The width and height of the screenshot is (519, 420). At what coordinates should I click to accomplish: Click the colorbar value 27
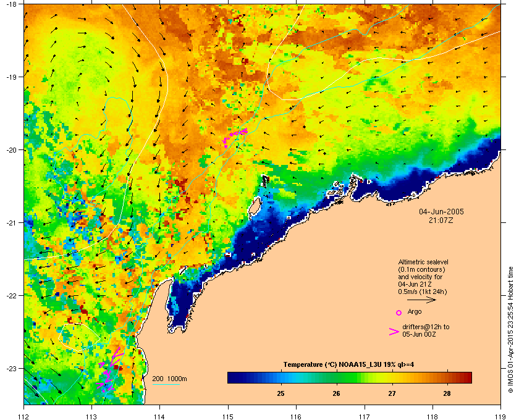[392, 393]
